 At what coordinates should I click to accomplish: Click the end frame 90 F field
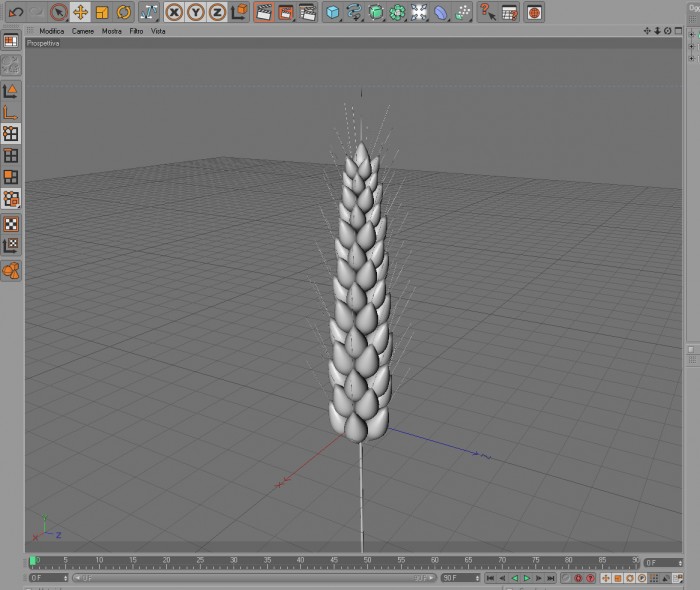click(x=461, y=578)
